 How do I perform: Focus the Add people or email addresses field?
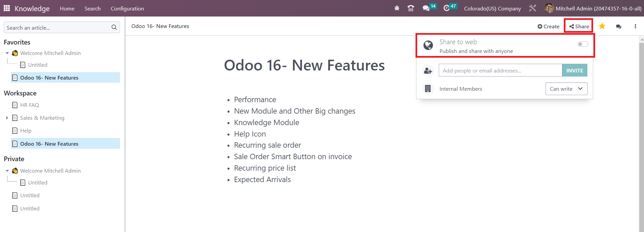click(500, 70)
